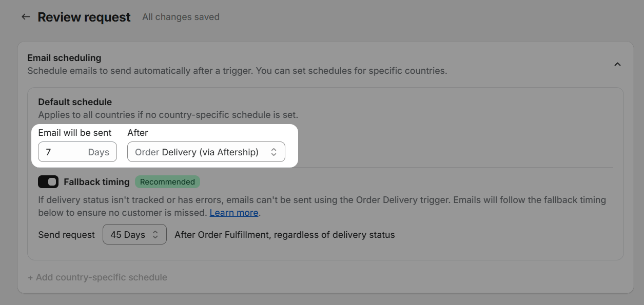Image resolution: width=644 pixels, height=305 pixels.
Task: Click the Default schedule heading
Action: coord(75,102)
